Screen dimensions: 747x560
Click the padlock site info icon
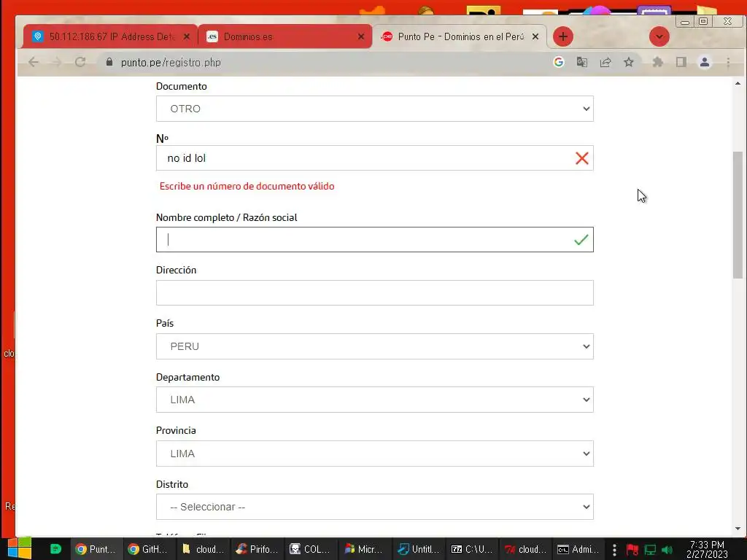tap(109, 62)
